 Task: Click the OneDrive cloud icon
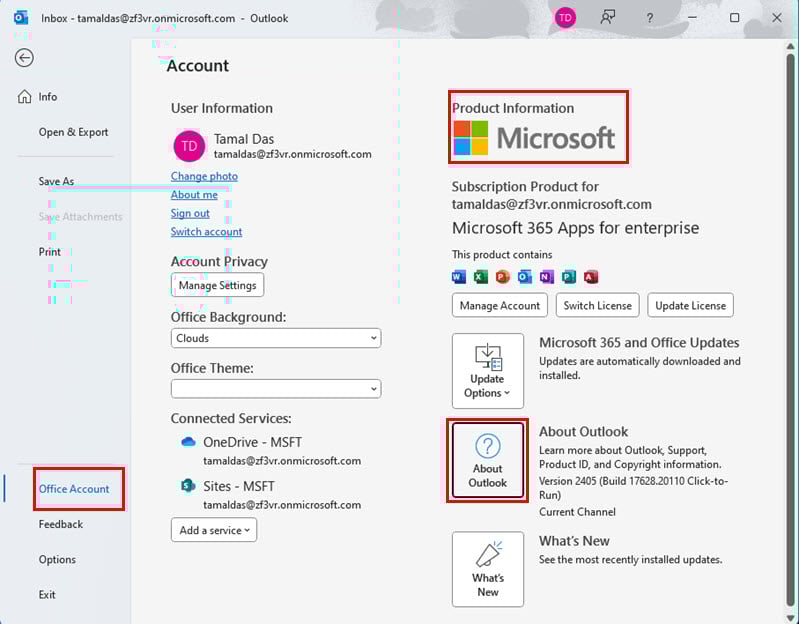[x=189, y=442]
